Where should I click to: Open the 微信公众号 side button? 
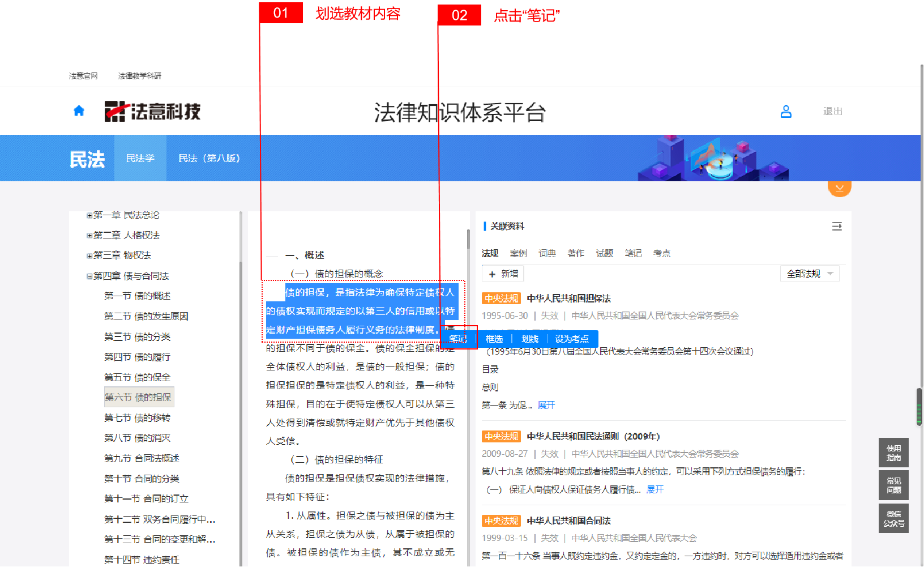click(x=893, y=519)
